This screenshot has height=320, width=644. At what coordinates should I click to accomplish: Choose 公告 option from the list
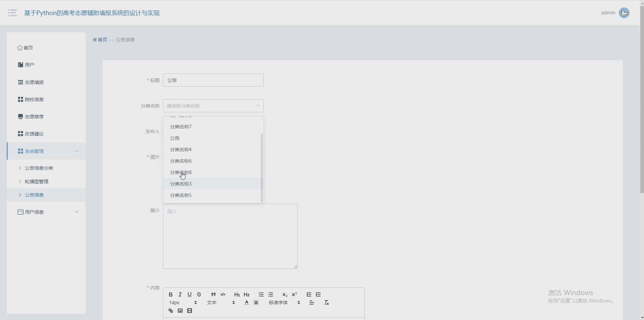pyautogui.click(x=212, y=138)
